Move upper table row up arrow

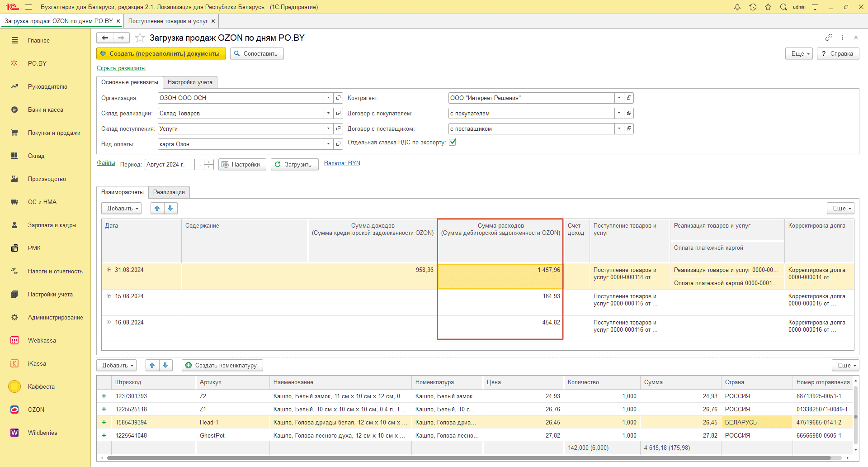(x=157, y=208)
